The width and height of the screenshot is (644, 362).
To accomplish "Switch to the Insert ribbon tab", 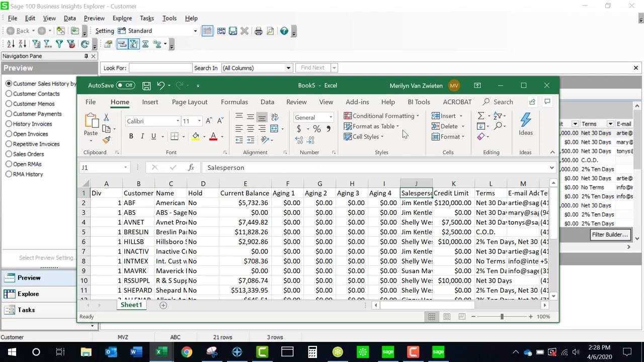I will (x=150, y=102).
